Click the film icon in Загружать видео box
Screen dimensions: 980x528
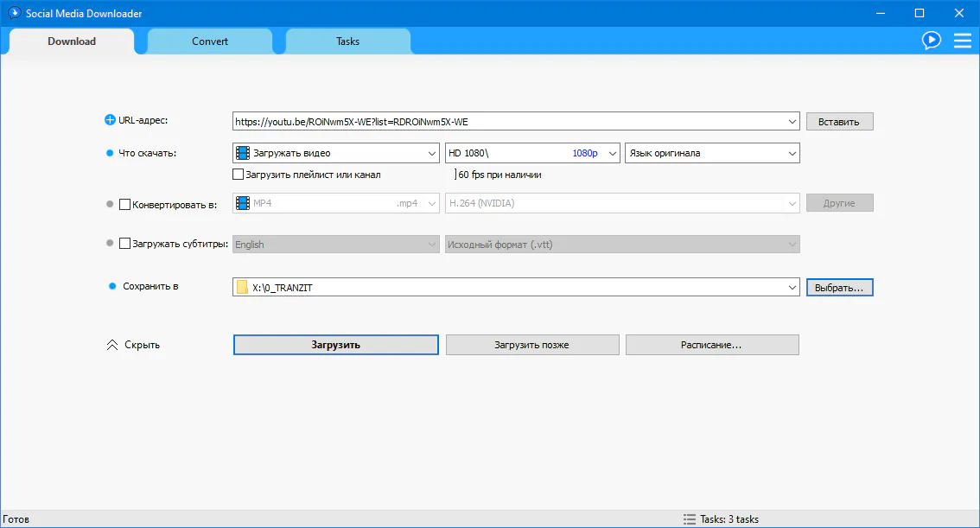(x=243, y=153)
